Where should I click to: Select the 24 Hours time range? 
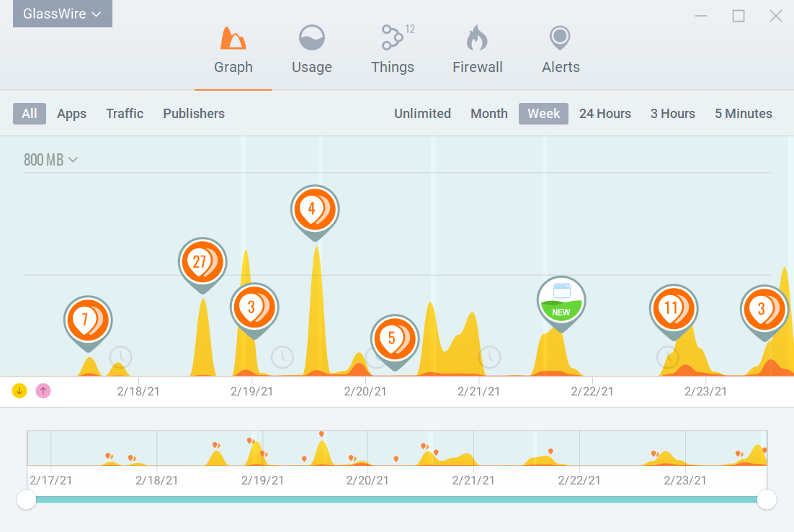point(605,114)
